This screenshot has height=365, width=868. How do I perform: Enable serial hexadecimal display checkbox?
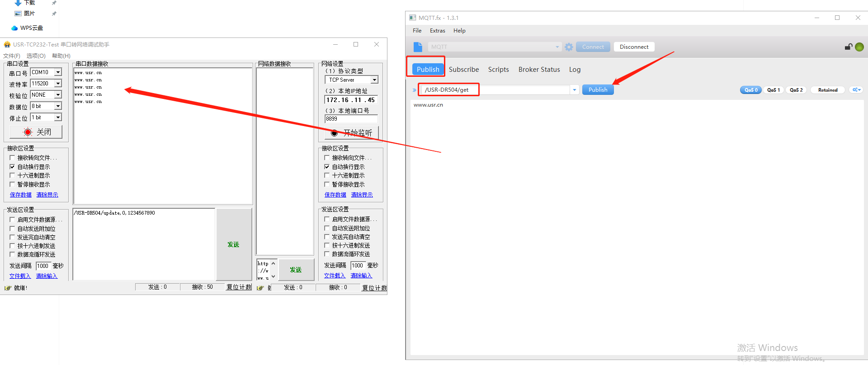coord(12,175)
